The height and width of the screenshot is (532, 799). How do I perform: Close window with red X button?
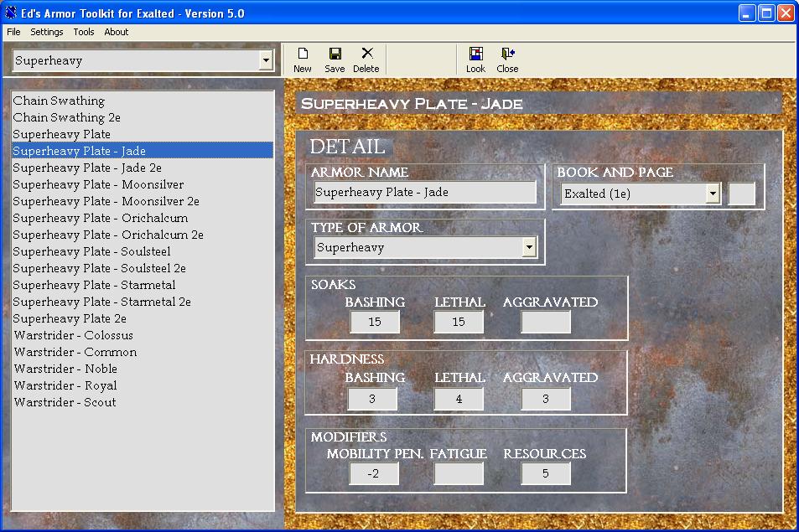coord(786,13)
